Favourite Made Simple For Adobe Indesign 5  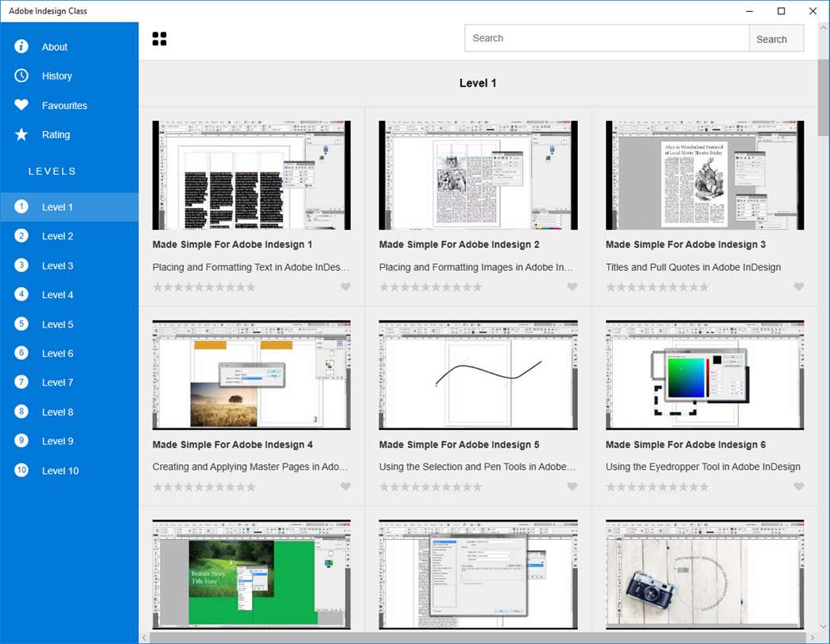click(x=572, y=487)
